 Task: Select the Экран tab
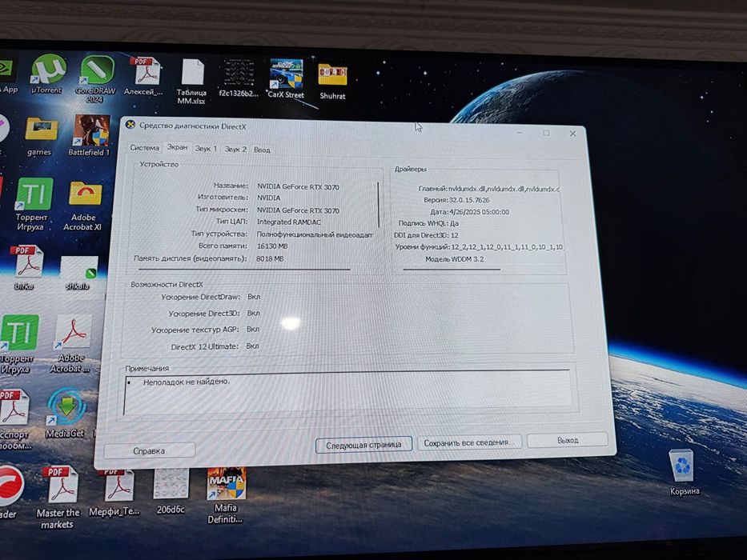pos(177,147)
